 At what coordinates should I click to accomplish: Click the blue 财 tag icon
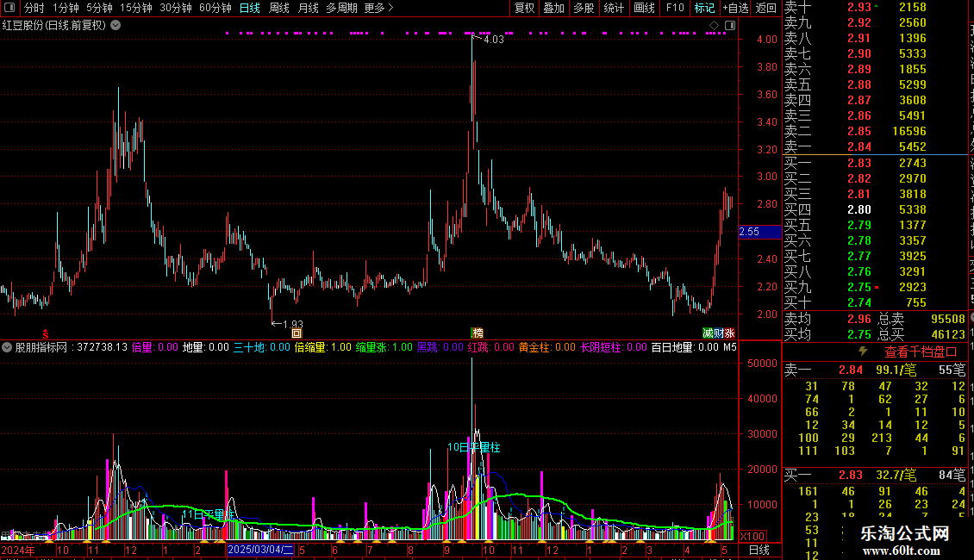[x=718, y=333]
